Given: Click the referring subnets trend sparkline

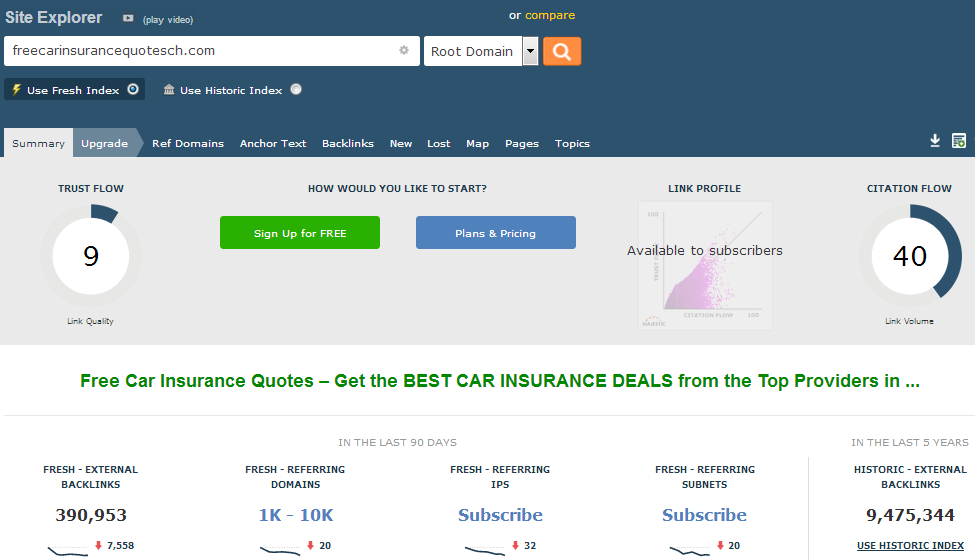Looking at the screenshot, I should [689, 550].
